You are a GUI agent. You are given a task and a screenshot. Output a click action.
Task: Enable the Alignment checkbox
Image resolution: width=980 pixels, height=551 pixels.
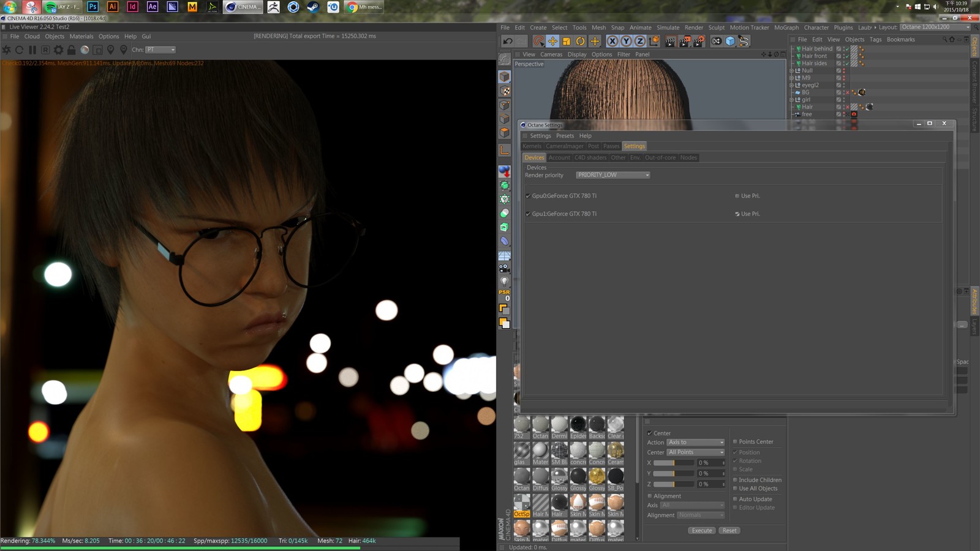(x=650, y=496)
